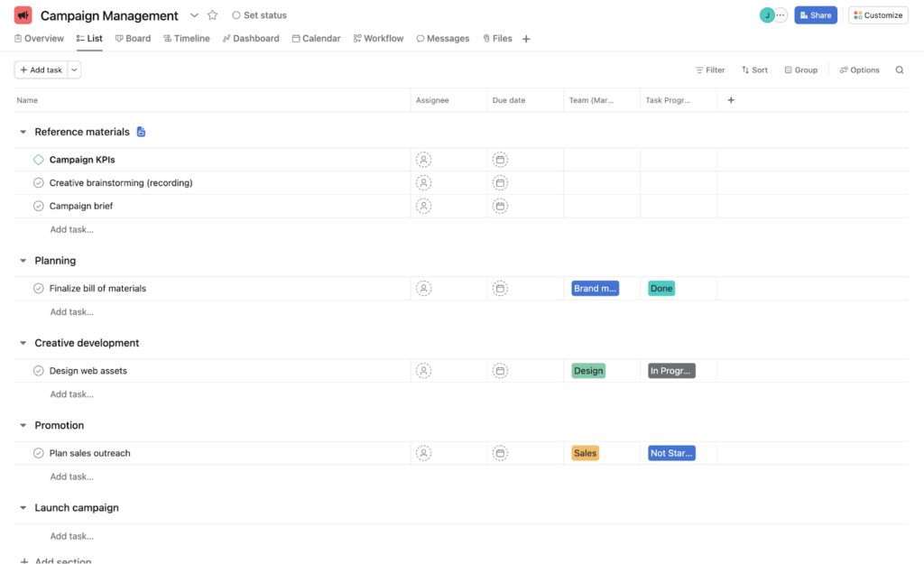The height and width of the screenshot is (564, 924).
Task: Select the List tab
Action: tap(89, 38)
